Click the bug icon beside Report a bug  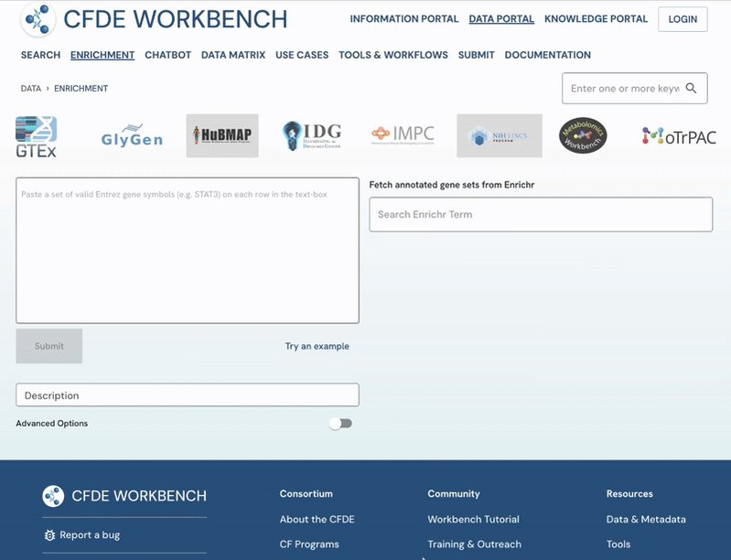pyautogui.click(x=49, y=535)
